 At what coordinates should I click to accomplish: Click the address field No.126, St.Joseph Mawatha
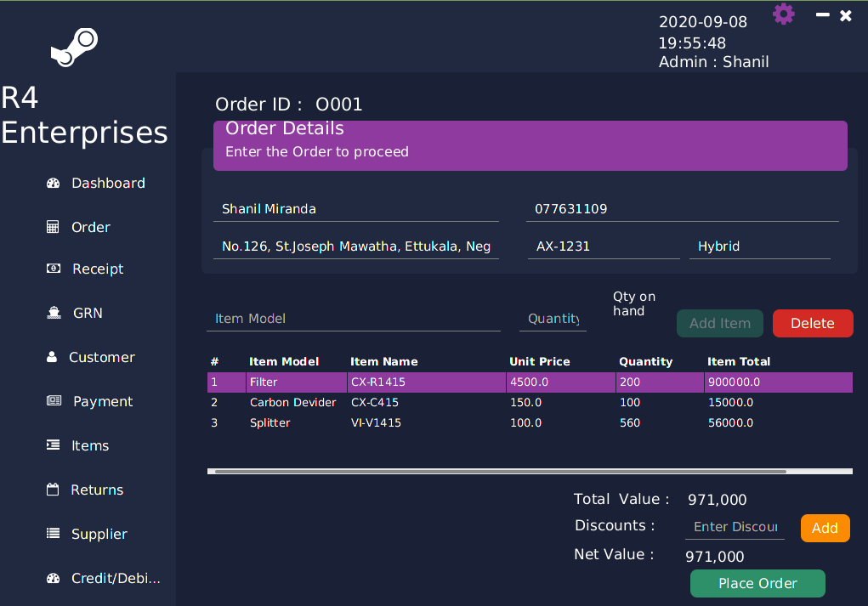coord(356,246)
